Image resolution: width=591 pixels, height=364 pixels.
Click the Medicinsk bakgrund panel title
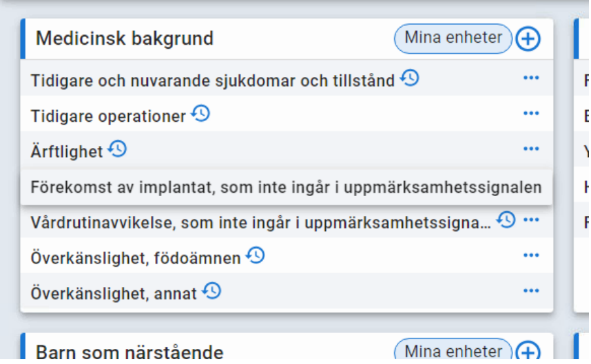(x=125, y=39)
